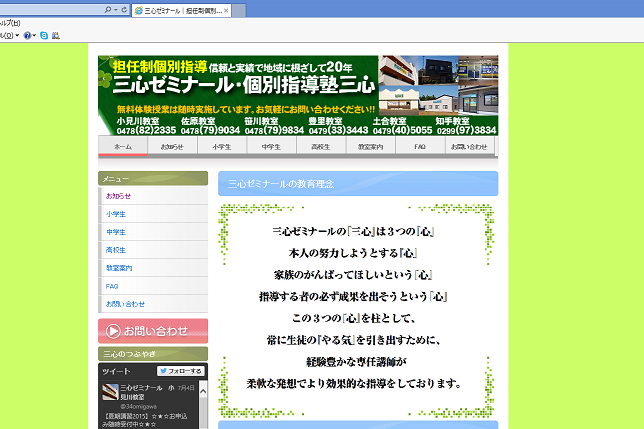644x429 pixels.
Task: Click the pink お問い合わせ banner button
Action: point(153,331)
